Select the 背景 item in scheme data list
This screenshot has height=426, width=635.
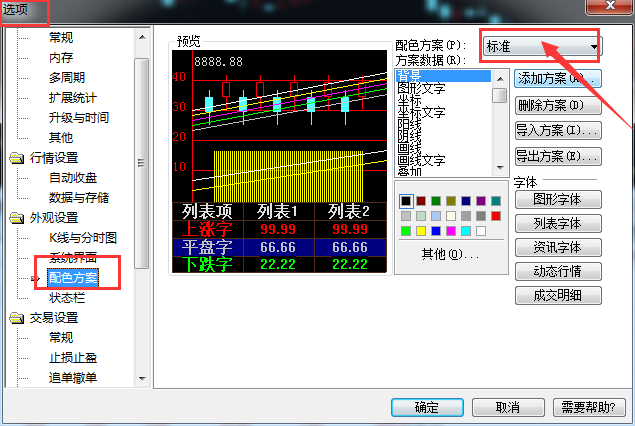point(443,76)
